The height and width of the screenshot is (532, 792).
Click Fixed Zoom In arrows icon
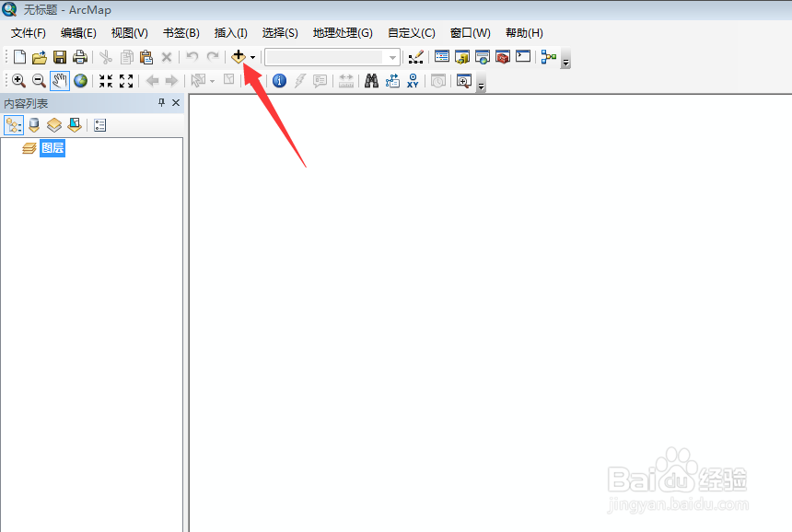coord(106,81)
